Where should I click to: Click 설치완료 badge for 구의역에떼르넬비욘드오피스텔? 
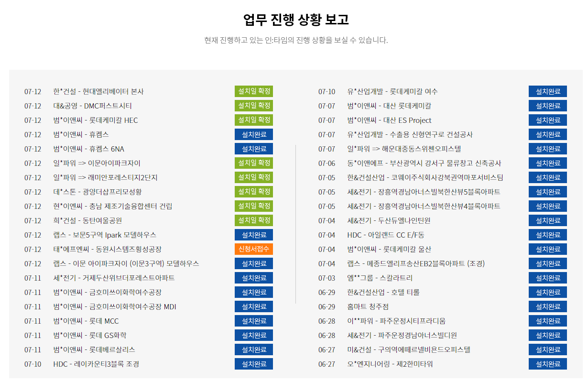(548, 349)
